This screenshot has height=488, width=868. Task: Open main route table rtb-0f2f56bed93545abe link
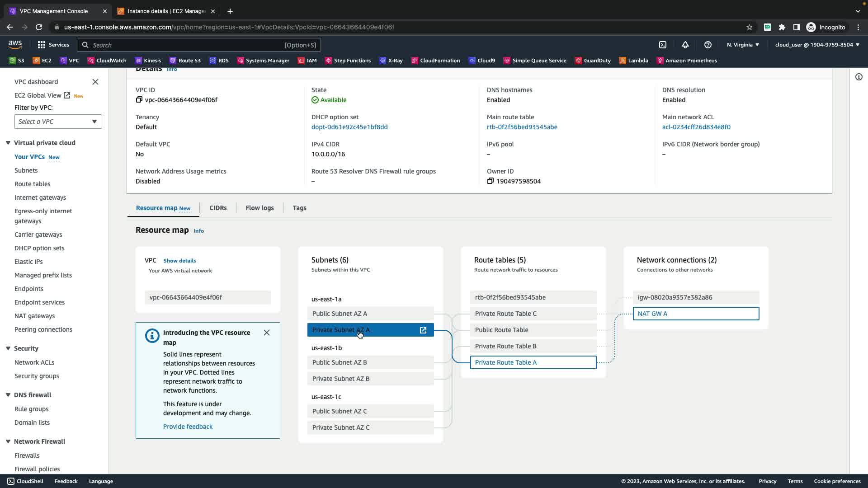(x=522, y=127)
